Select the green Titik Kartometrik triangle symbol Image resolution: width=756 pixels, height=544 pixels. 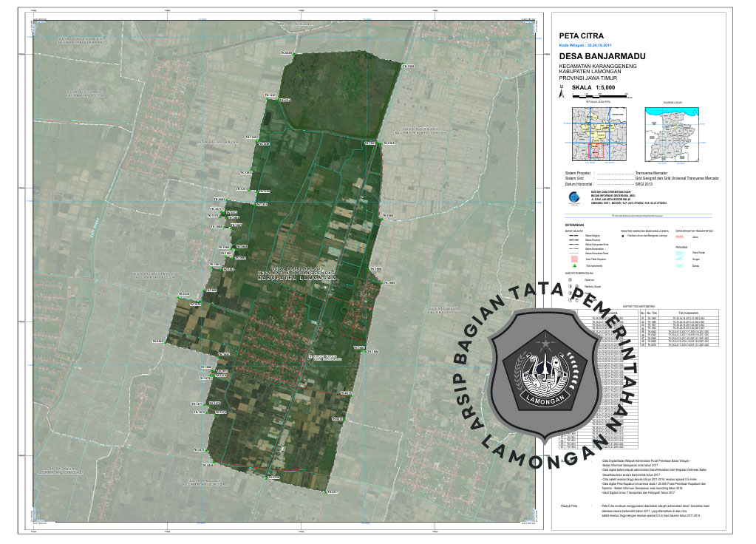pos(573,265)
